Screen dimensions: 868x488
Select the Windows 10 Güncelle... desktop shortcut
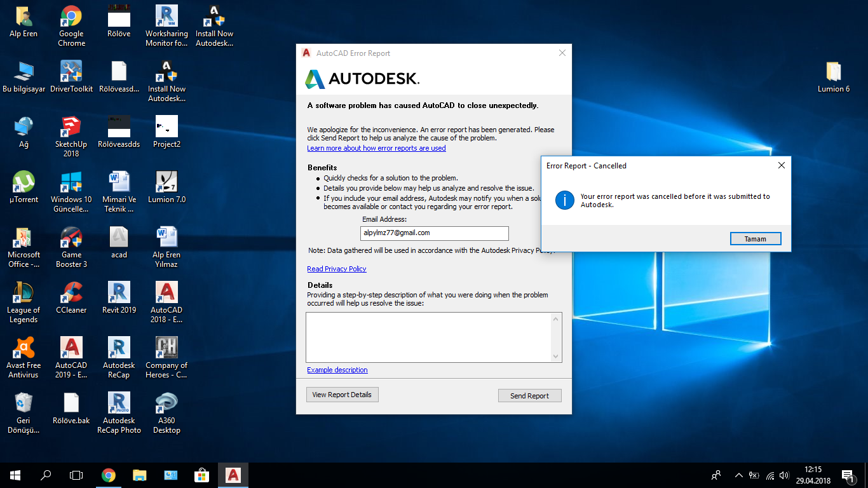click(71, 192)
